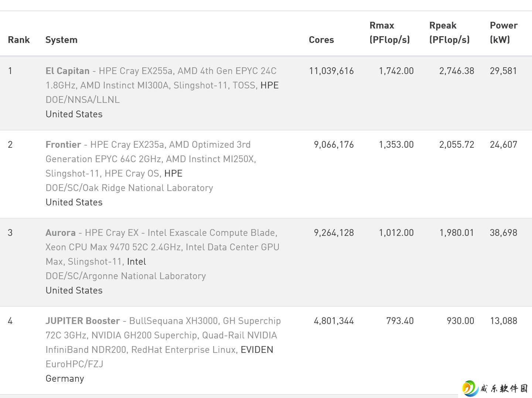Click EuroHPC/FZJ site text
532x398 pixels.
click(x=74, y=364)
